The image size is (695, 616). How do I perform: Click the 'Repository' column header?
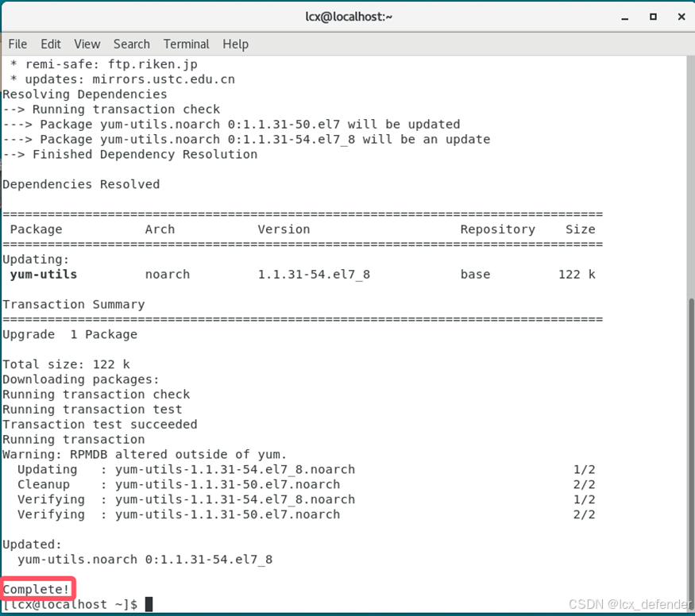tap(498, 229)
